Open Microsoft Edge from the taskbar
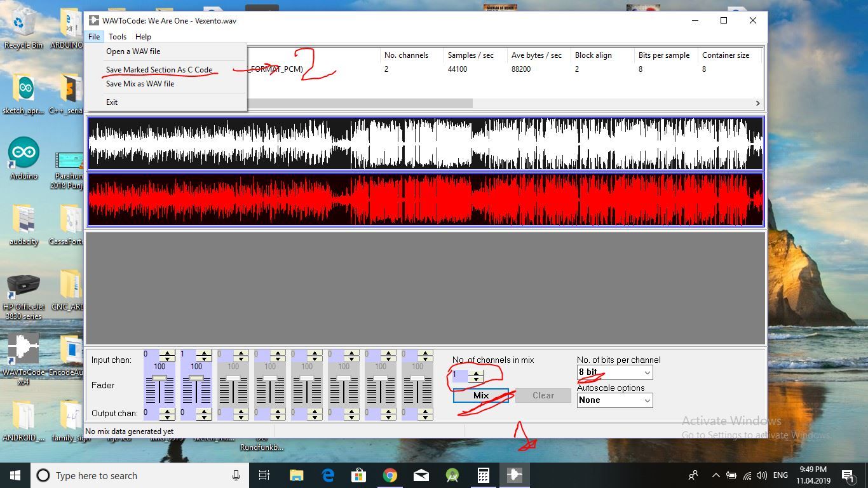868x488 pixels. tap(327, 475)
